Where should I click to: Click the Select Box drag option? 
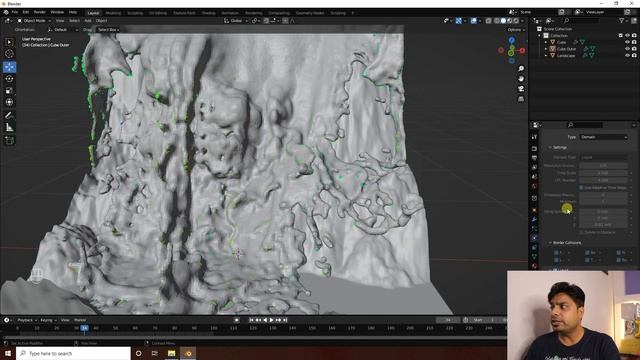(x=108, y=30)
